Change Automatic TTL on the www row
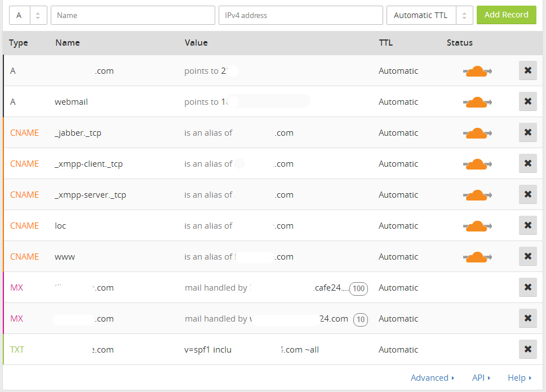 [x=398, y=257]
